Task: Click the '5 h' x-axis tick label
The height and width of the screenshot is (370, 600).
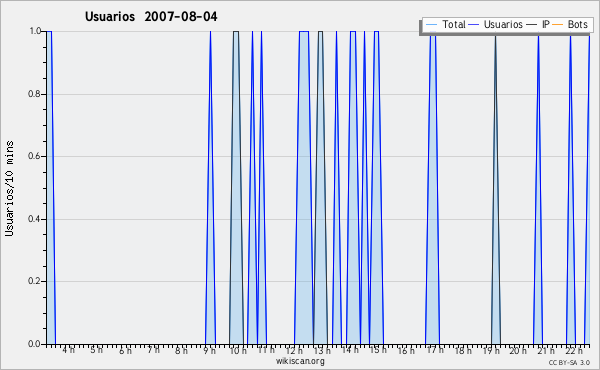Action: tap(96, 350)
